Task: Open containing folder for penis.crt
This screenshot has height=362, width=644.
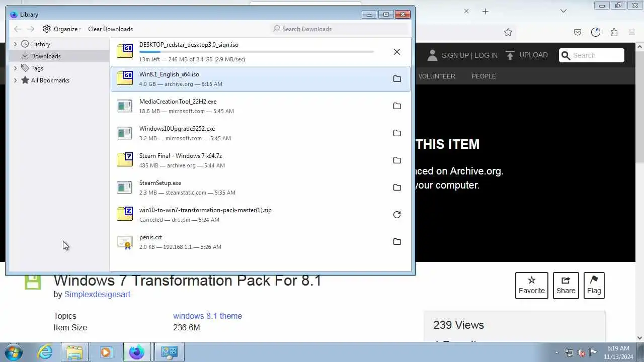Action: 397,242
